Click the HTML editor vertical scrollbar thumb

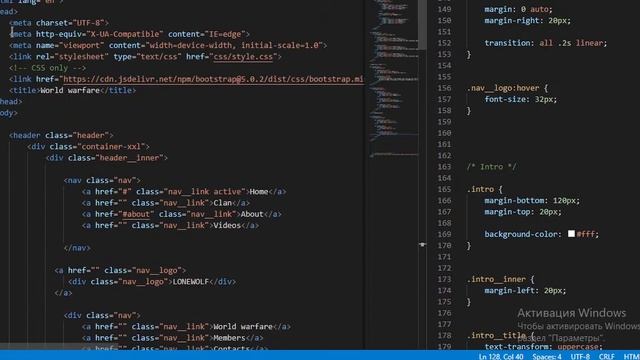coord(422,24)
